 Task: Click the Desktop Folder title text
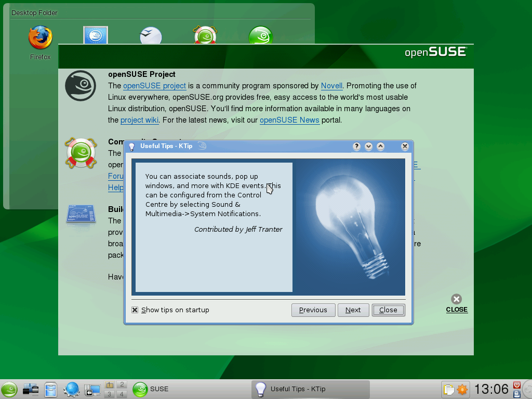point(34,13)
